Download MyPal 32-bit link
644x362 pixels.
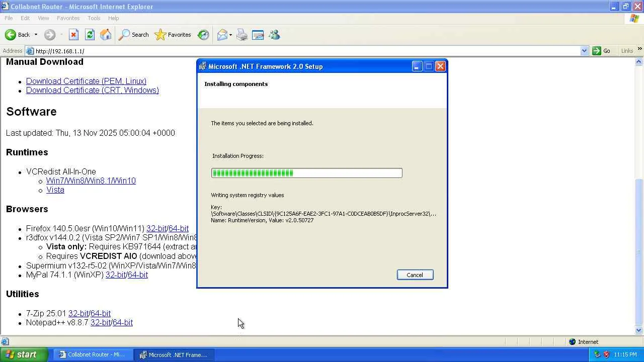pyautogui.click(x=116, y=275)
